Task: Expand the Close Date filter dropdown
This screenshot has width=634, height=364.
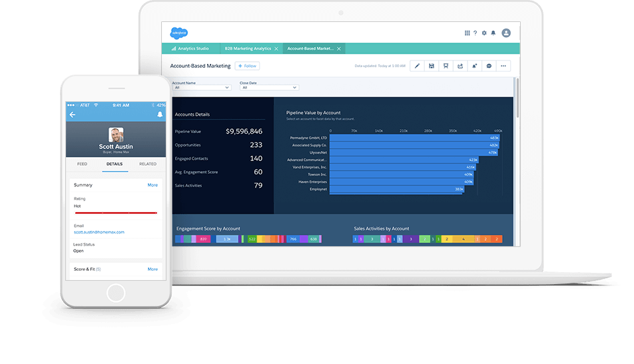Action: (268, 87)
